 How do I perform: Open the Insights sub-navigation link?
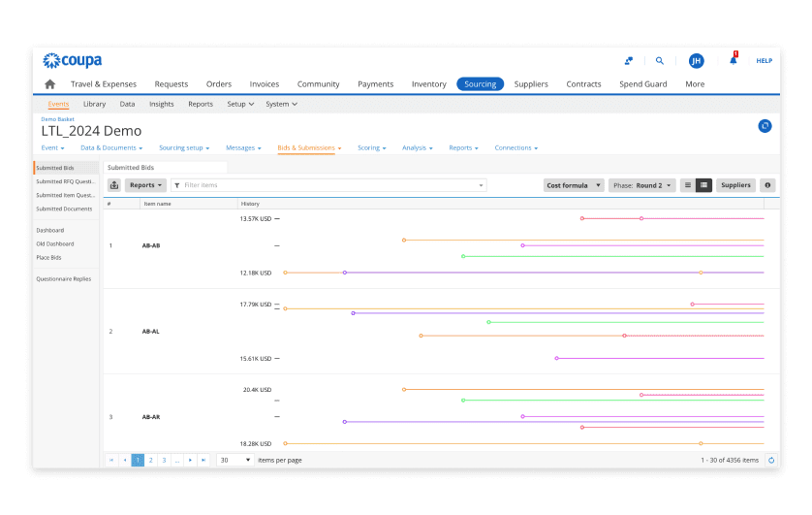(x=162, y=104)
